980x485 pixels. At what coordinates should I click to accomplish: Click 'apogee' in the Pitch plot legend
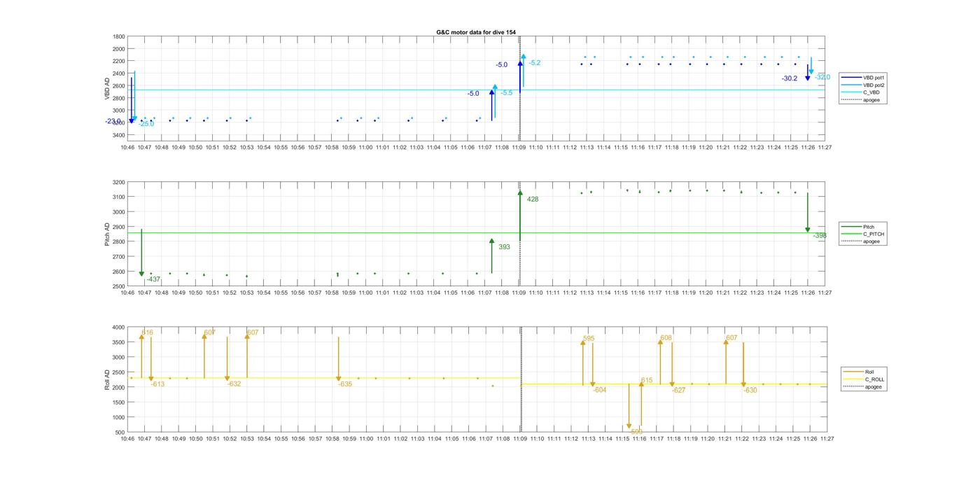coord(861,241)
